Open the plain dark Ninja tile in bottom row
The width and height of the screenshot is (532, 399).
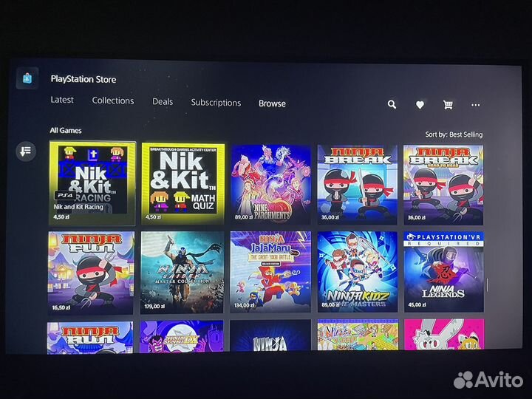tap(270, 335)
